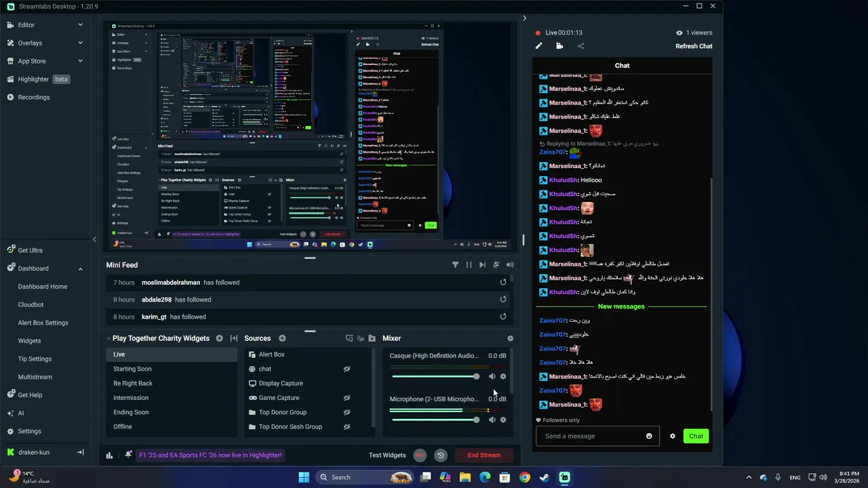Open Multistream in the sidebar
This screenshot has width=868, height=488.
[35, 377]
